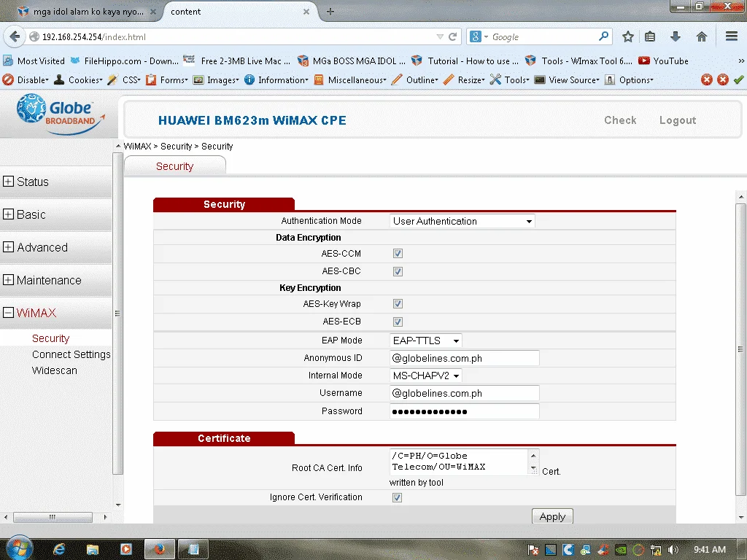Click the address bar URL

pos(94,36)
